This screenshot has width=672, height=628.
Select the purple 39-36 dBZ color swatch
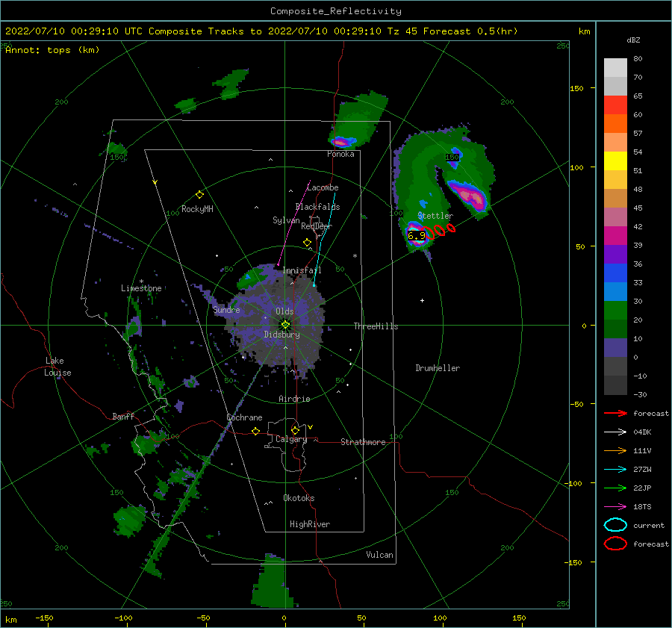click(615, 254)
